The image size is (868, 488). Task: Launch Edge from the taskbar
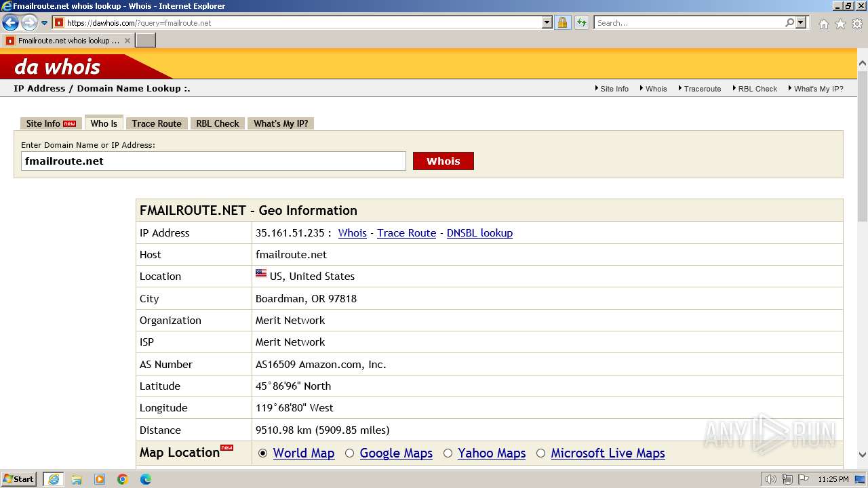146,479
